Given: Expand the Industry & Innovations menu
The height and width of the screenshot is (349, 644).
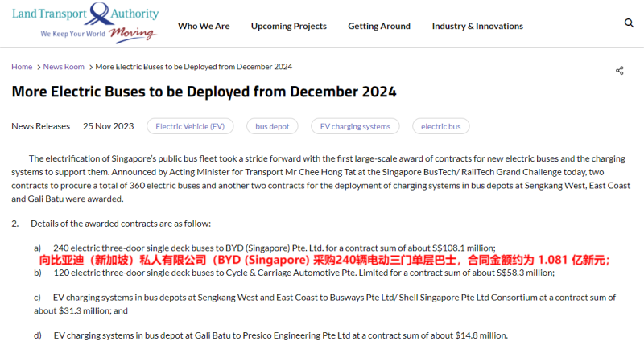Looking at the screenshot, I should click(477, 26).
